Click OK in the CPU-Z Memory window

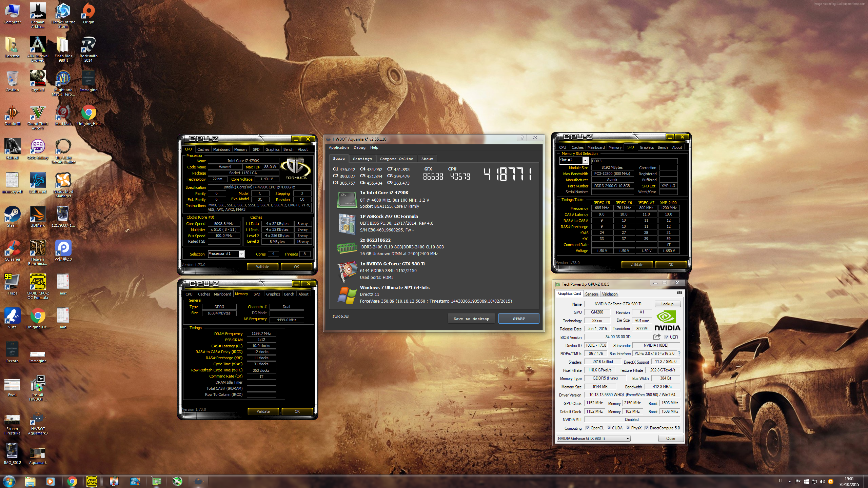point(297,411)
